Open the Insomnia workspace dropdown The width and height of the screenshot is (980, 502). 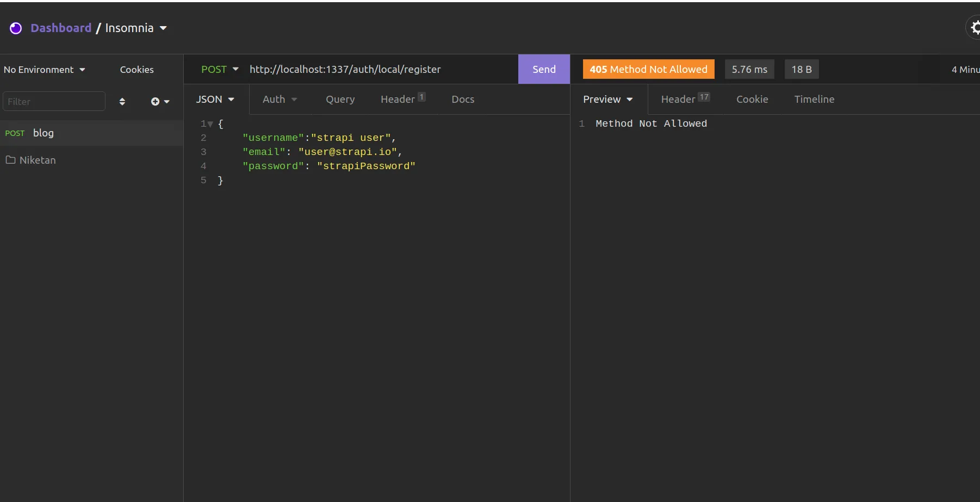tap(136, 28)
